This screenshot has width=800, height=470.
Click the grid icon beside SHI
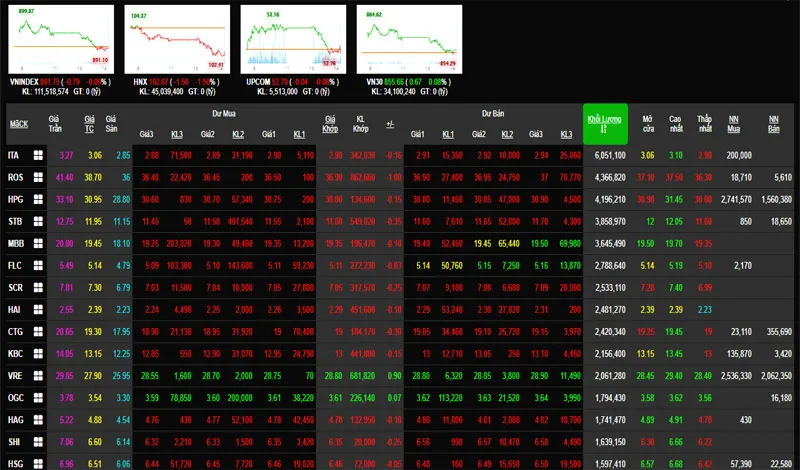38,442
